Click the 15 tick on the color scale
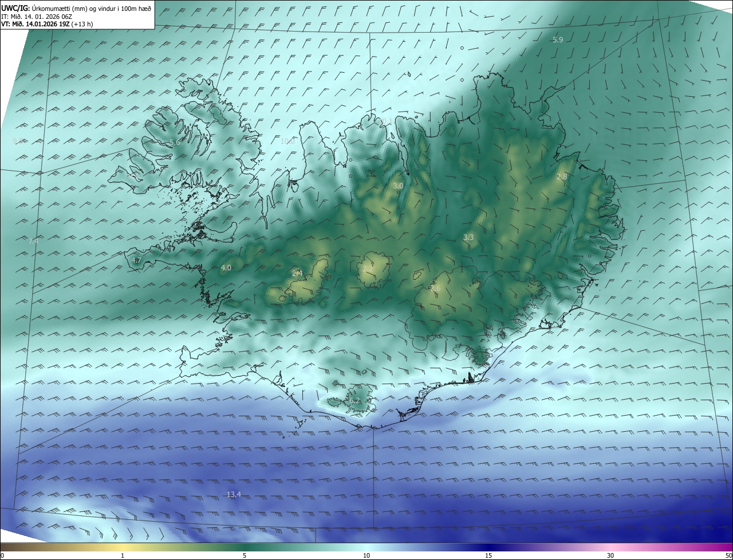The image size is (733, 560). click(488, 555)
